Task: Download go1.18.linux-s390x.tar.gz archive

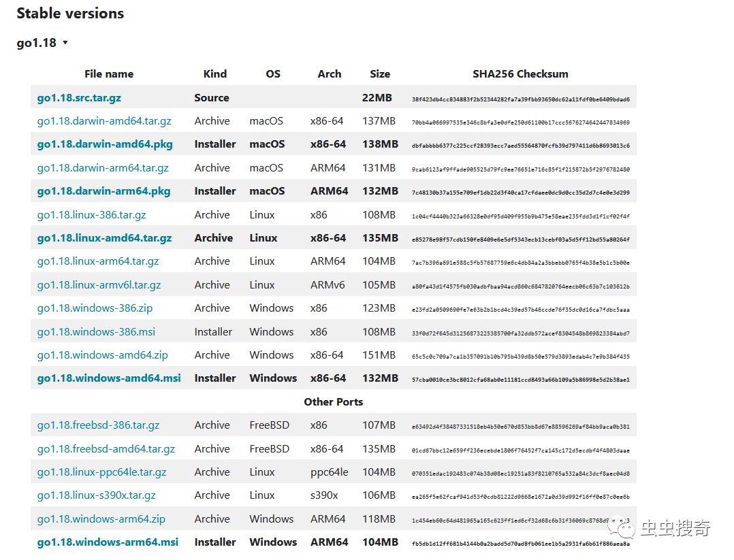Action: (96, 495)
